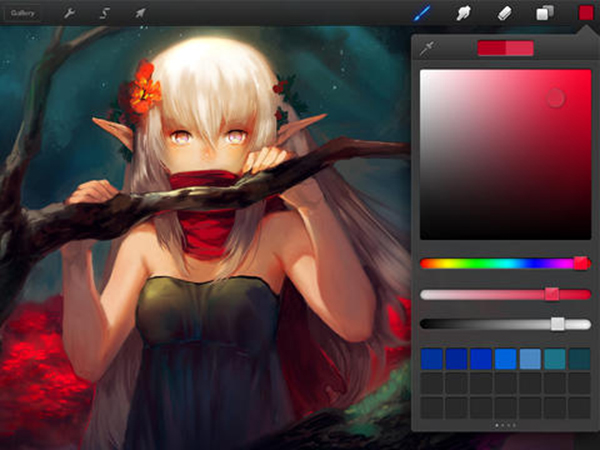
Task: Open the Layers panel icon
Action: pyautogui.click(x=545, y=13)
